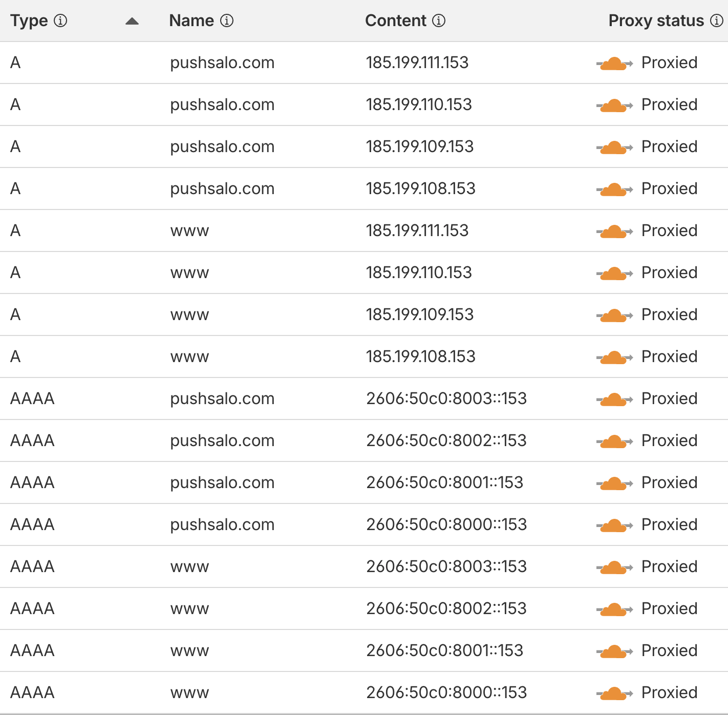Click the info icon beside Proxy status
The image size is (728, 715).
[x=717, y=20]
